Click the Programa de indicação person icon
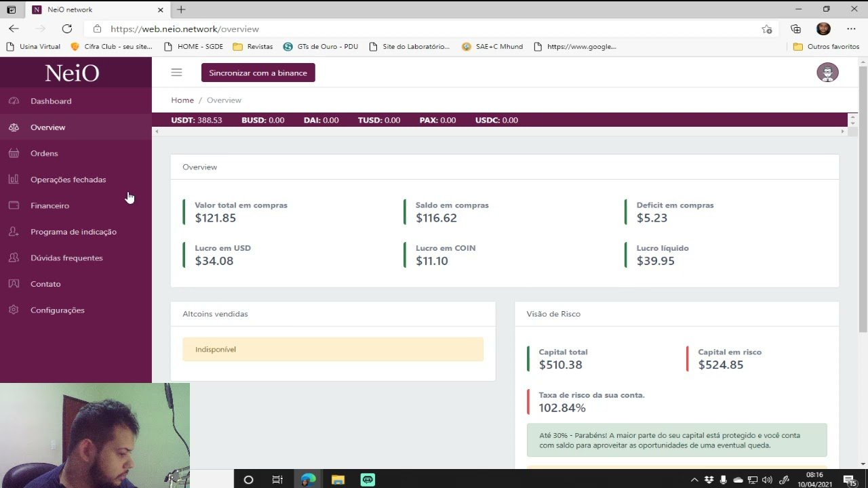The image size is (868, 488). point(14,232)
